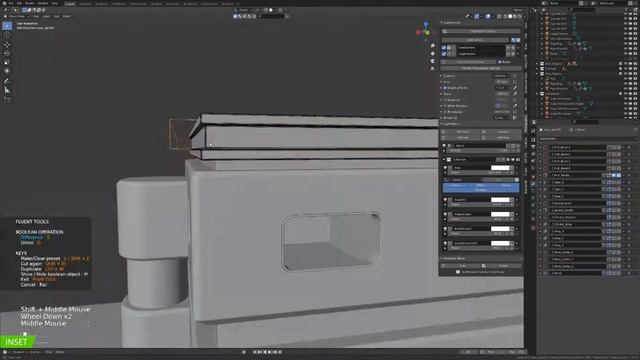Click red X axis on navigation gizmo
The width and height of the screenshot is (640, 360).
click(418, 33)
